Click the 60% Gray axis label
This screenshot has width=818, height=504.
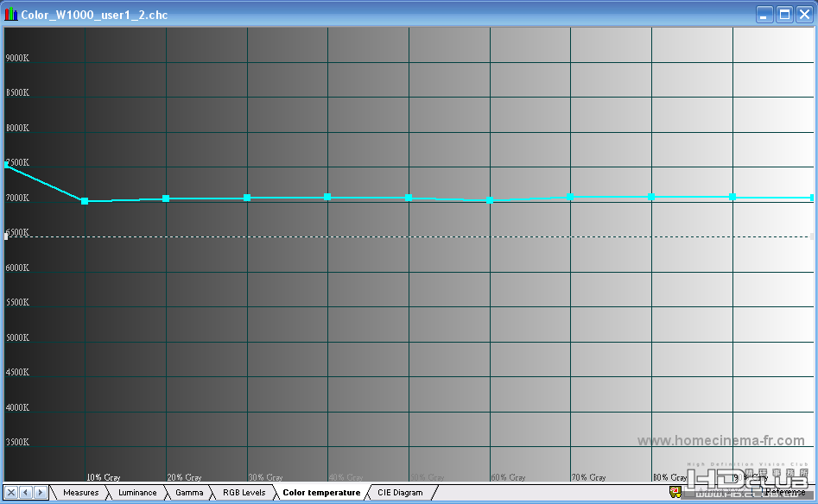point(508,477)
